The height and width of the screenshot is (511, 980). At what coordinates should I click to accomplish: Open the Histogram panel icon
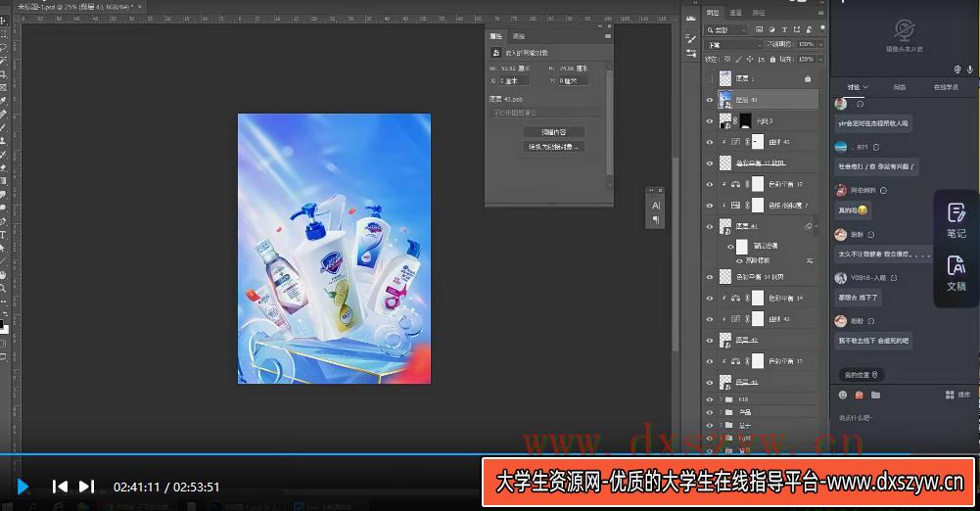(690, 19)
